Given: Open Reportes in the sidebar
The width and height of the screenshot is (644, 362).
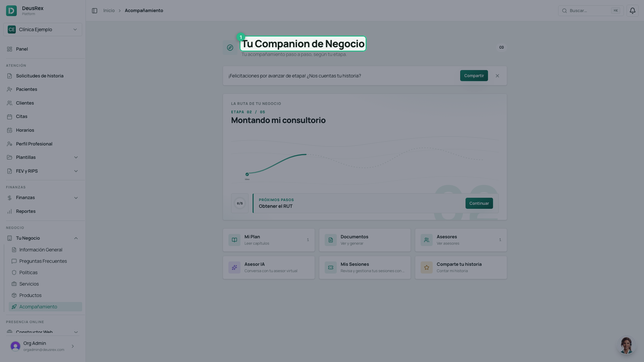Looking at the screenshot, I should tap(43, 212).
